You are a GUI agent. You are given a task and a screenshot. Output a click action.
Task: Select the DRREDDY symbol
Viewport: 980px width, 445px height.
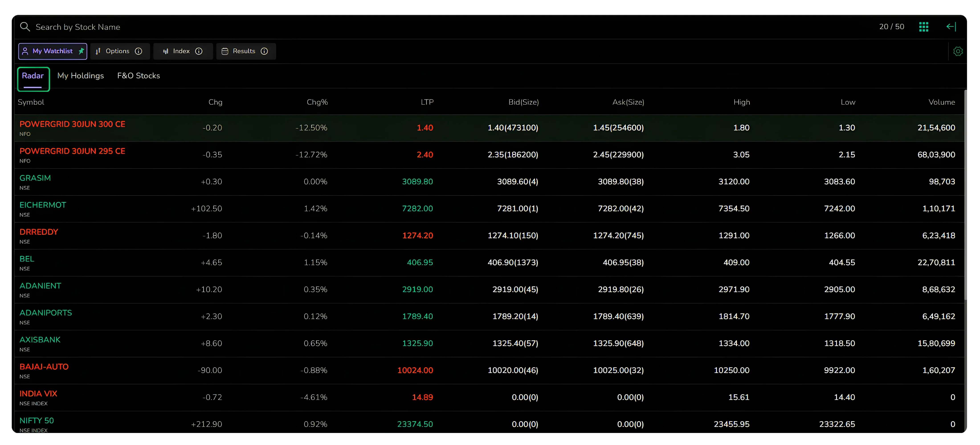point(39,232)
